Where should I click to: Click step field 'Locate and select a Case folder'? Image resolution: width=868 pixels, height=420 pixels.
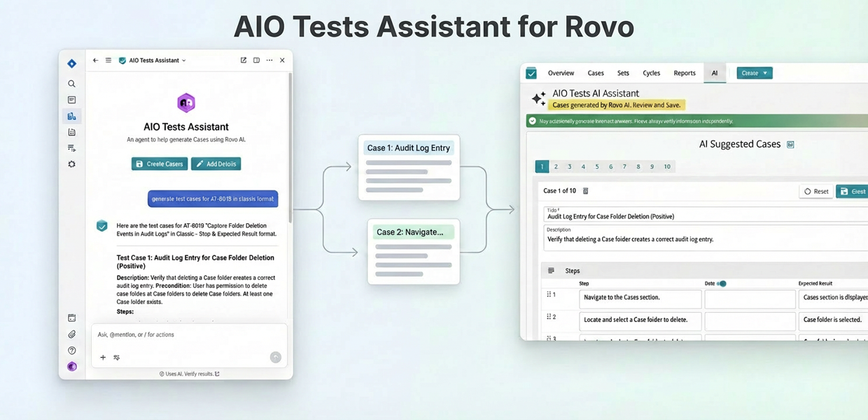pyautogui.click(x=640, y=321)
